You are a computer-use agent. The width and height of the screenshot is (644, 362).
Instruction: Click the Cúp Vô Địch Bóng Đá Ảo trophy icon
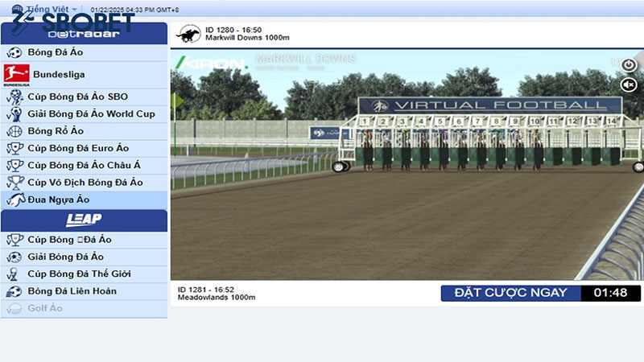[x=14, y=183]
